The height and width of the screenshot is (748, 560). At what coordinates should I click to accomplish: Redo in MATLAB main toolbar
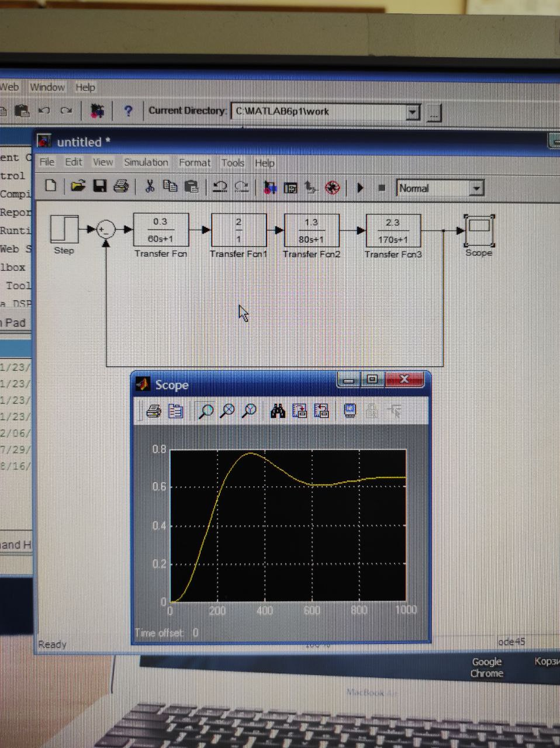(66, 110)
